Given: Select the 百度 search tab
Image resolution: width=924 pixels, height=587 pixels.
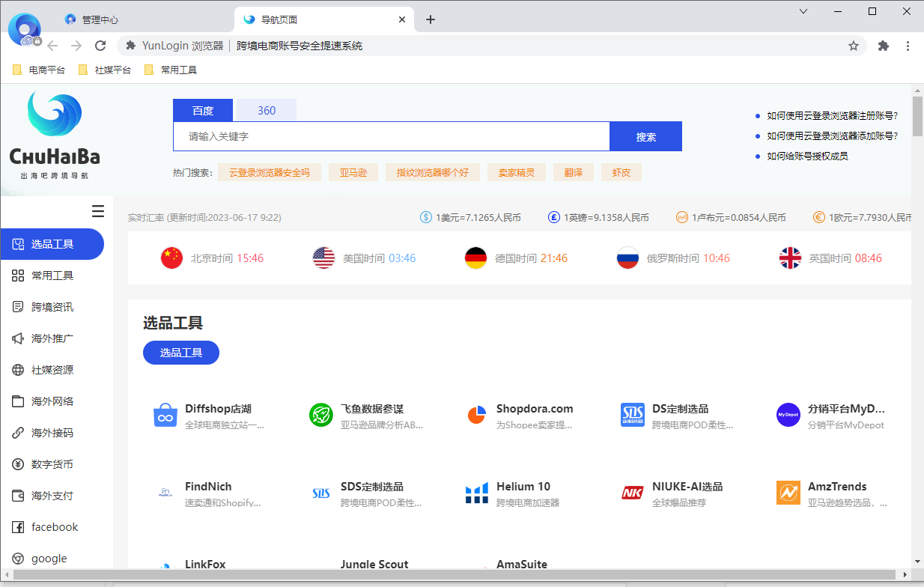Looking at the screenshot, I should pyautogui.click(x=202, y=109).
